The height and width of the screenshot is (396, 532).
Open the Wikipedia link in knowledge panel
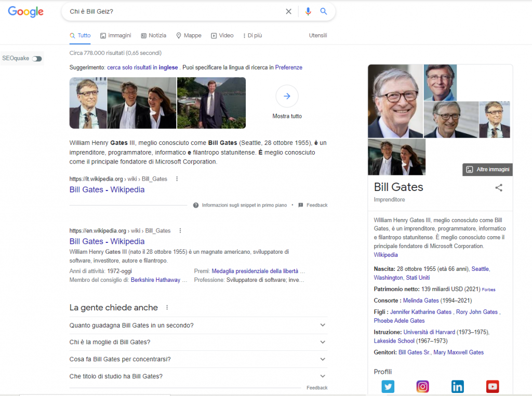[x=386, y=255]
